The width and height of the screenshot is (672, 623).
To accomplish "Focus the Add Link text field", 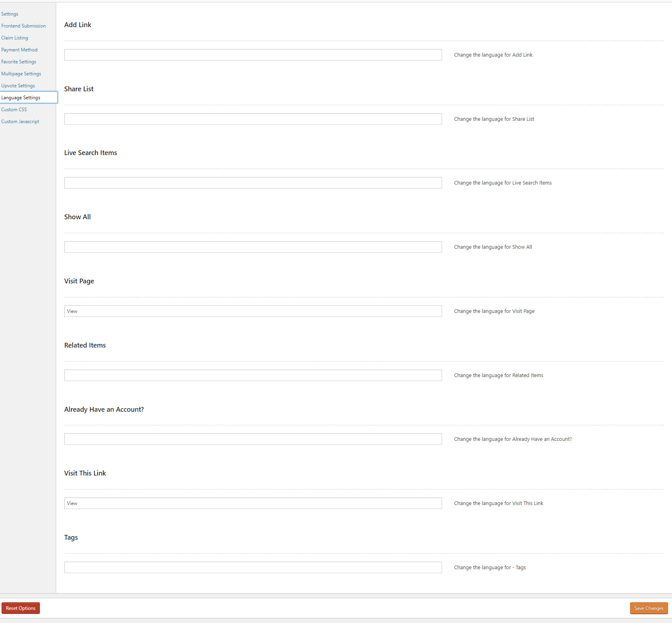I will tap(253, 55).
